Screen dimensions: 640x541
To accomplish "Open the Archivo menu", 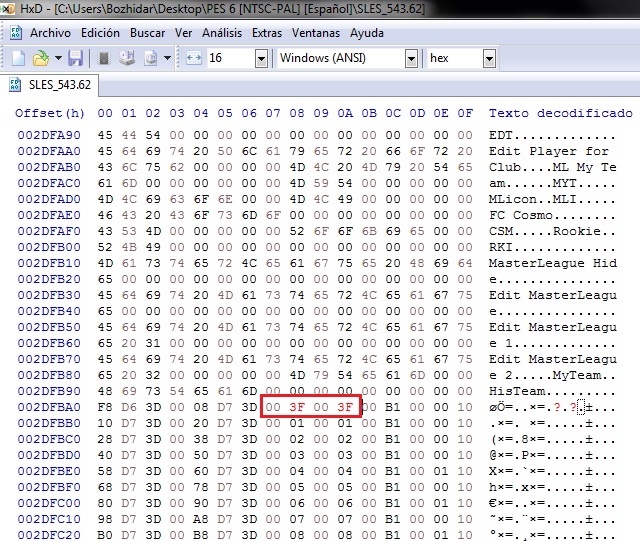I will (50, 33).
